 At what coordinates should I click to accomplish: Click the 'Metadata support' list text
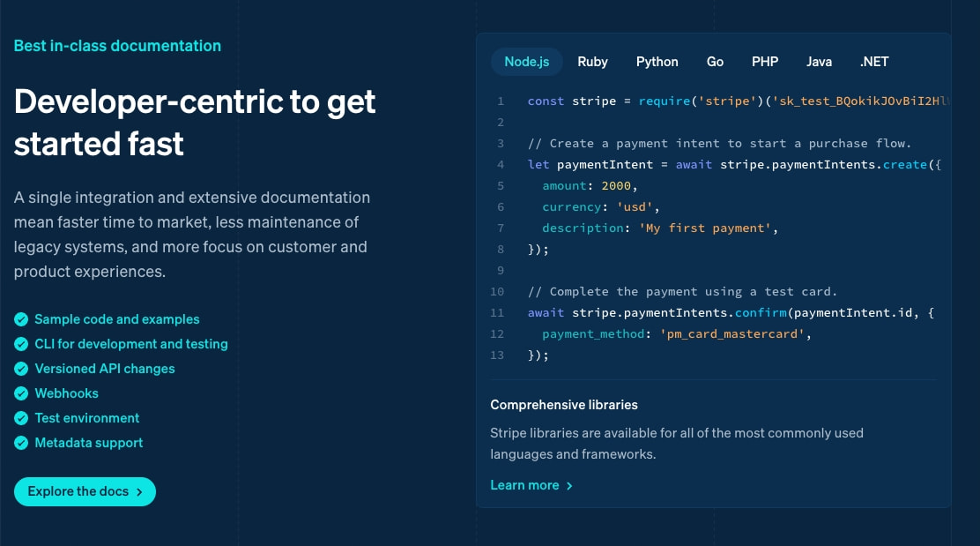click(89, 443)
